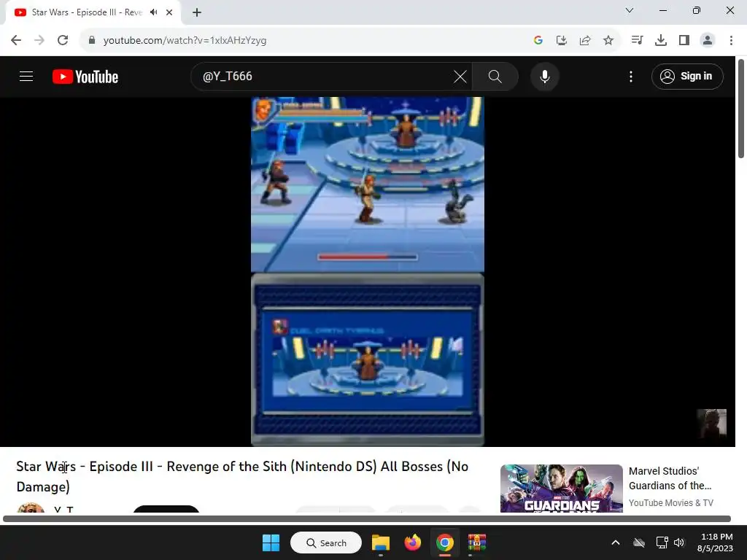Open the clock and date 1:18 PM
747x560 pixels.
pyautogui.click(x=715, y=542)
